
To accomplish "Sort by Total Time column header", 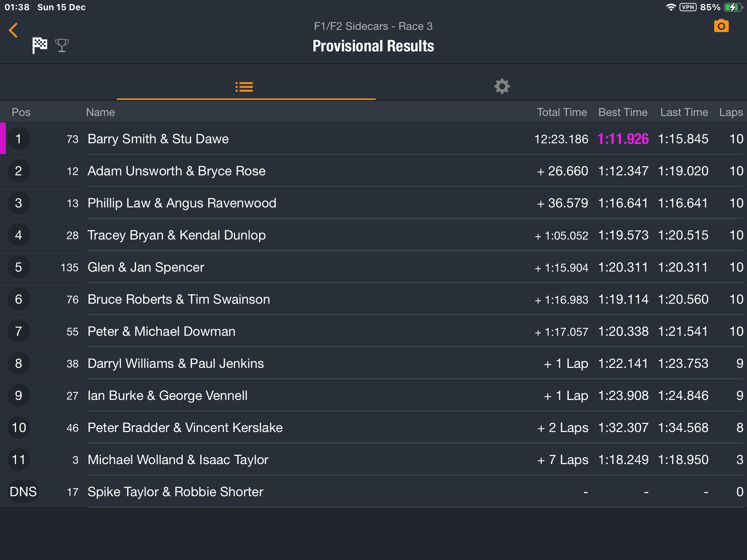I will coord(562,112).
